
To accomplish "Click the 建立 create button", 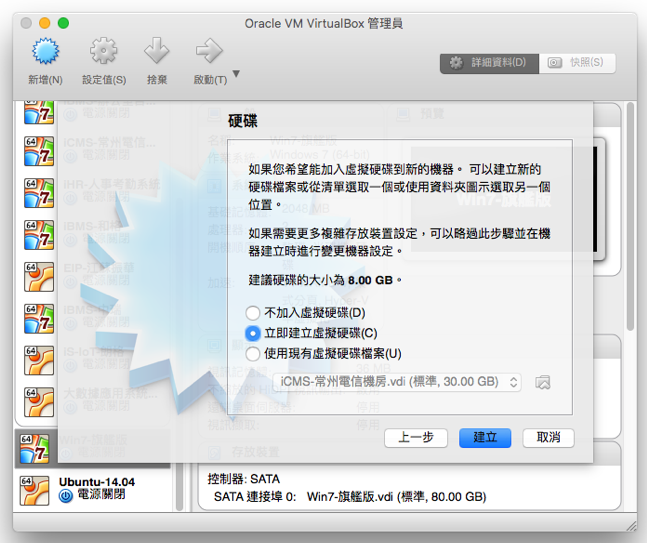I will [485, 437].
